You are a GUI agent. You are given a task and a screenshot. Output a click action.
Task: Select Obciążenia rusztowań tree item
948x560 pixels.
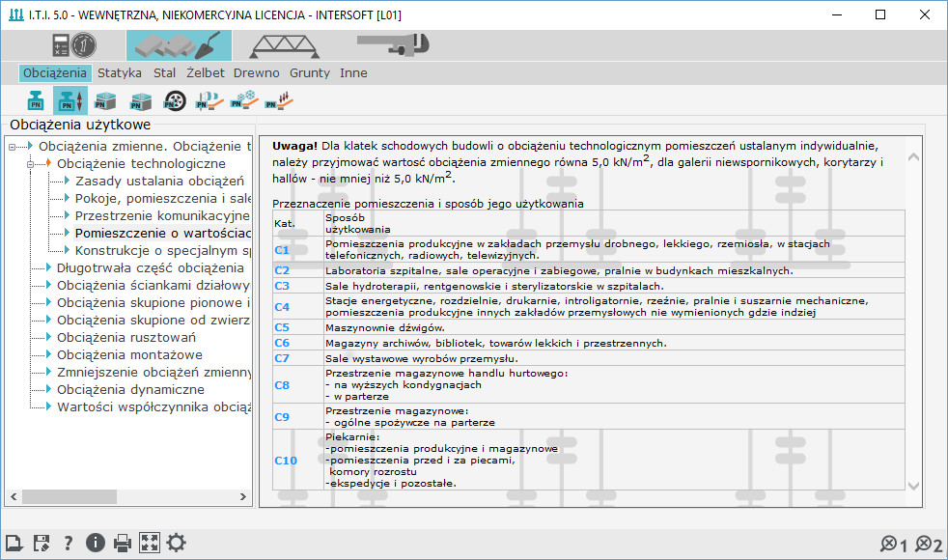[x=126, y=338]
